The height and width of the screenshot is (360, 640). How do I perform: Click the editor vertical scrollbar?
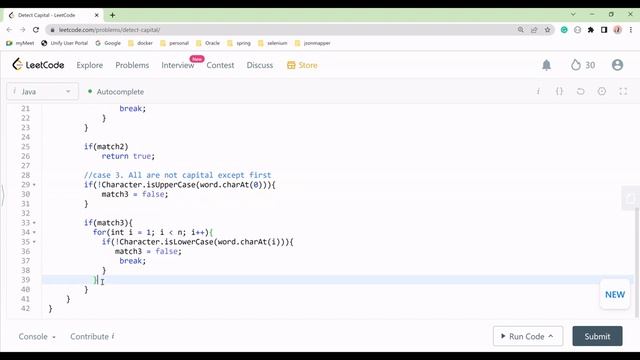pyautogui.click(x=637, y=261)
